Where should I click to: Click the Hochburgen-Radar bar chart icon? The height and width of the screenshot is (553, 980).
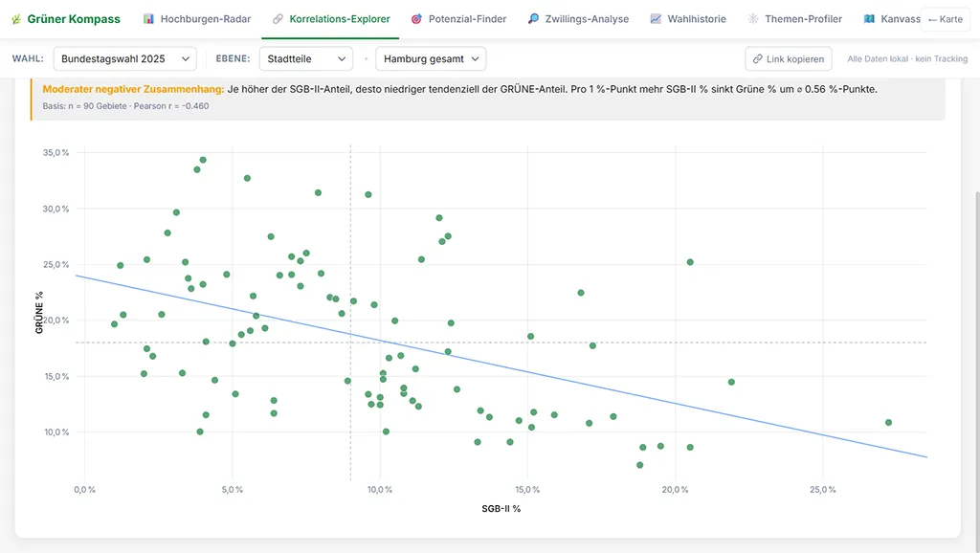[148, 19]
